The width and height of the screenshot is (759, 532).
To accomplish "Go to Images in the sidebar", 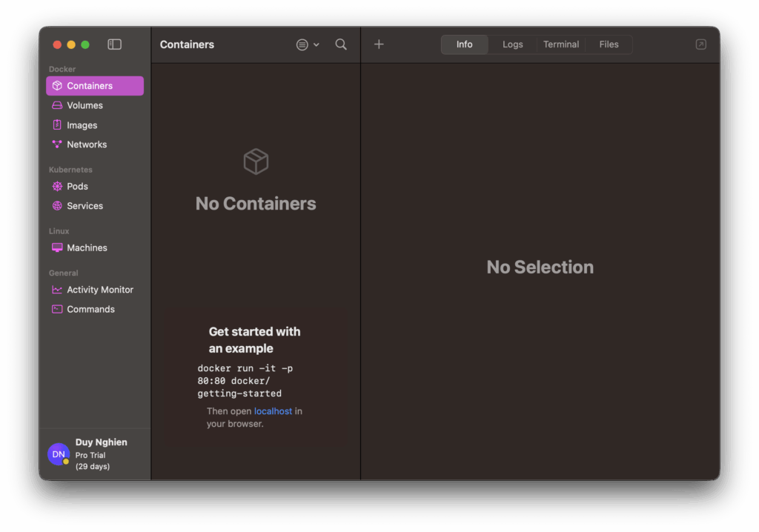I will pos(82,125).
